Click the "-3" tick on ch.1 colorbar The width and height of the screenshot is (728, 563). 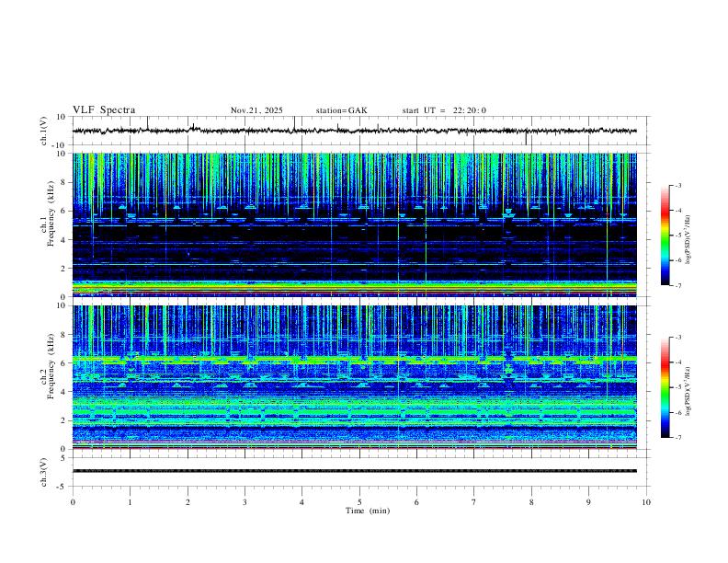coord(677,185)
